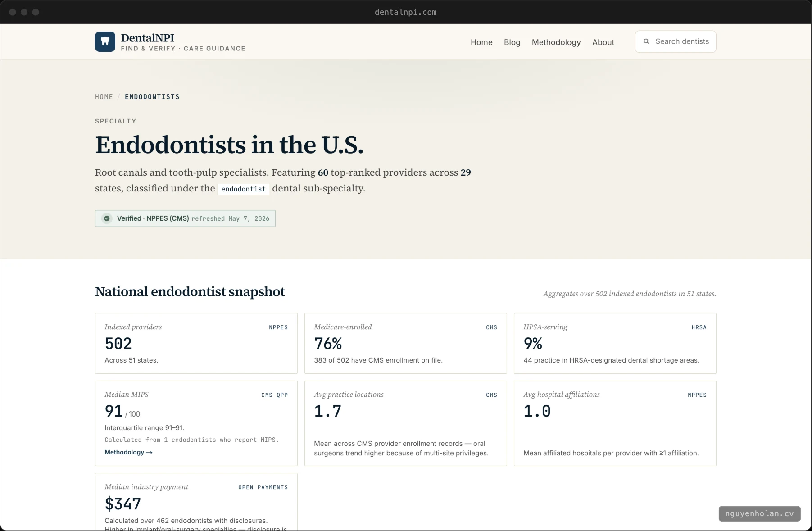Viewport: 812px width, 531px height.
Task: Click the National endodontist snapshot heading
Action: (x=190, y=292)
